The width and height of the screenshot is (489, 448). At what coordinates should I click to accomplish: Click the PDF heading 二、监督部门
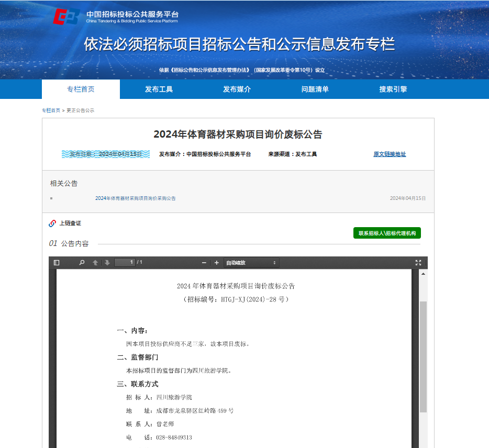[138, 357]
